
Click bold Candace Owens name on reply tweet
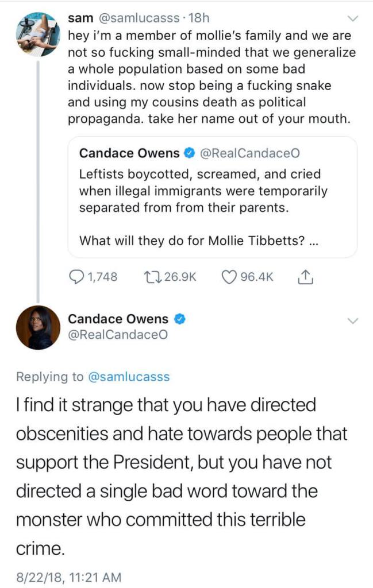[118, 319]
